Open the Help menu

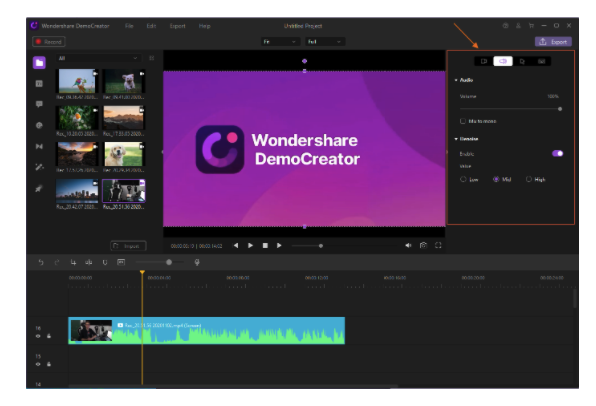point(204,26)
